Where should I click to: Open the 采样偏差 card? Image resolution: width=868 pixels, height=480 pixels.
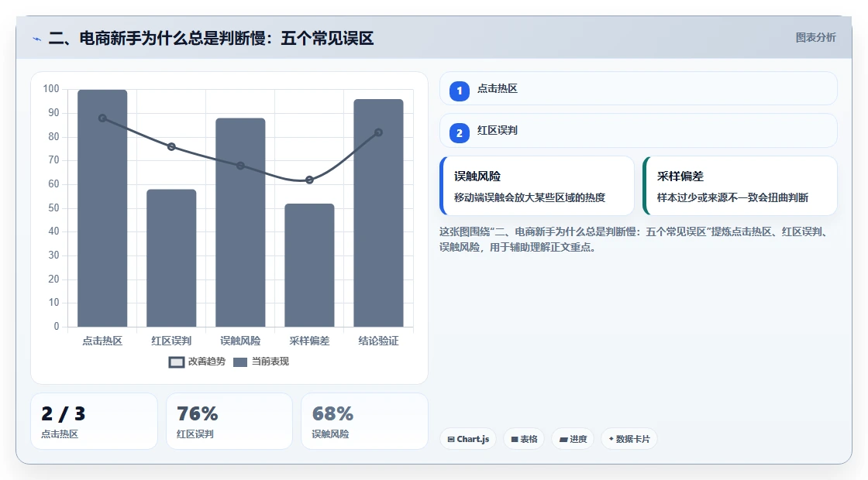pos(739,186)
